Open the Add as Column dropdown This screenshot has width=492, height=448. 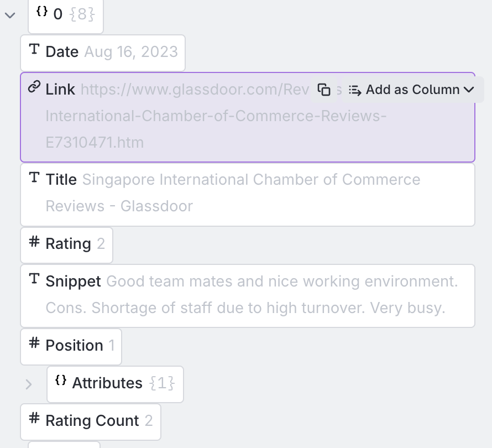coord(412,90)
